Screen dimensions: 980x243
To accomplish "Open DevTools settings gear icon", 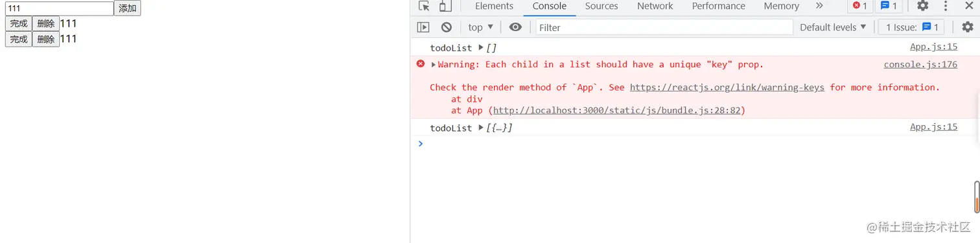I will tap(922, 6).
